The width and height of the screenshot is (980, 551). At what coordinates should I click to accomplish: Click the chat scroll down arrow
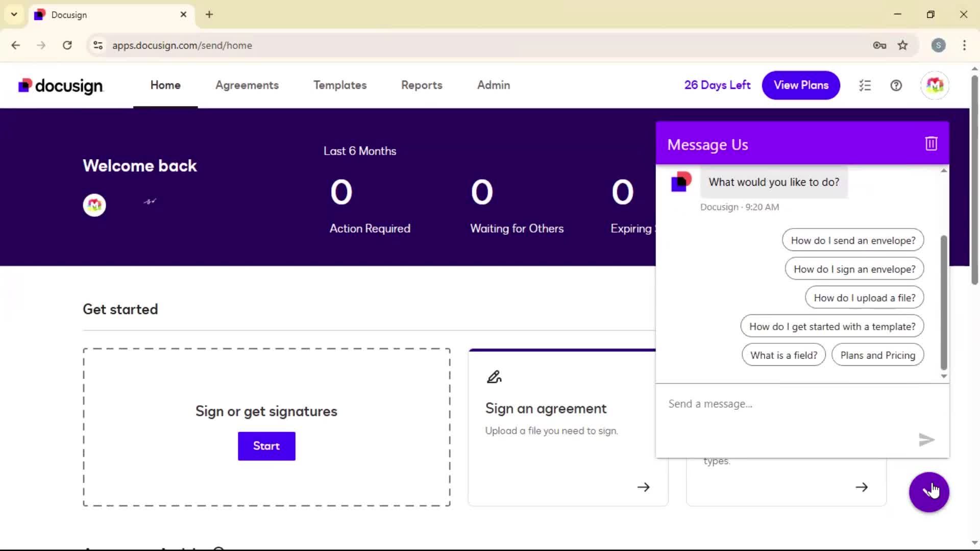click(944, 376)
